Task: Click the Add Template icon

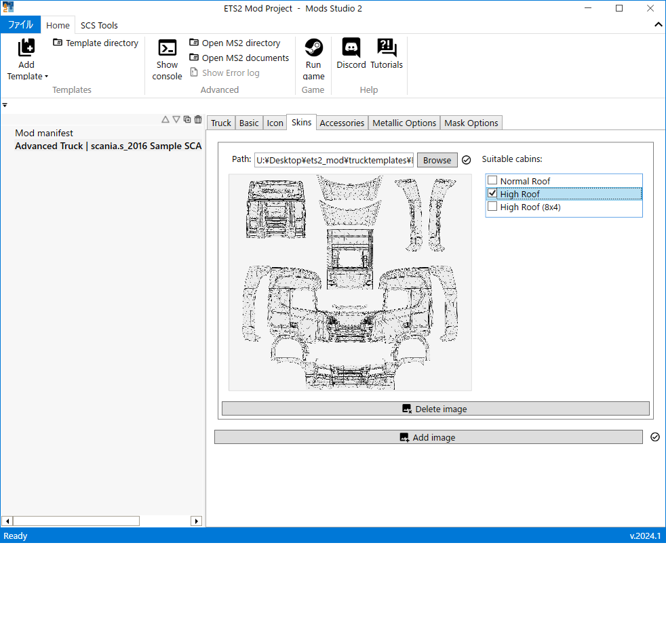Action: pyautogui.click(x=26, y=48)
